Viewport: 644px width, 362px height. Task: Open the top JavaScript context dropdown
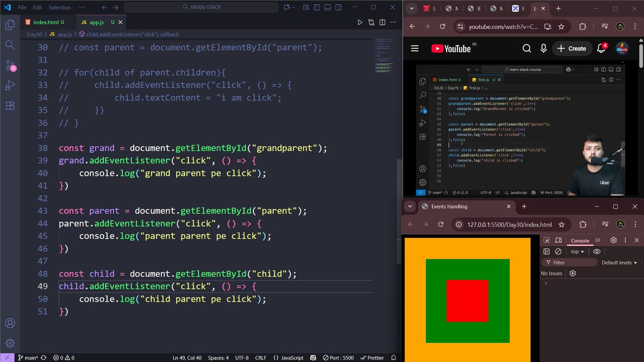(577, 252)
